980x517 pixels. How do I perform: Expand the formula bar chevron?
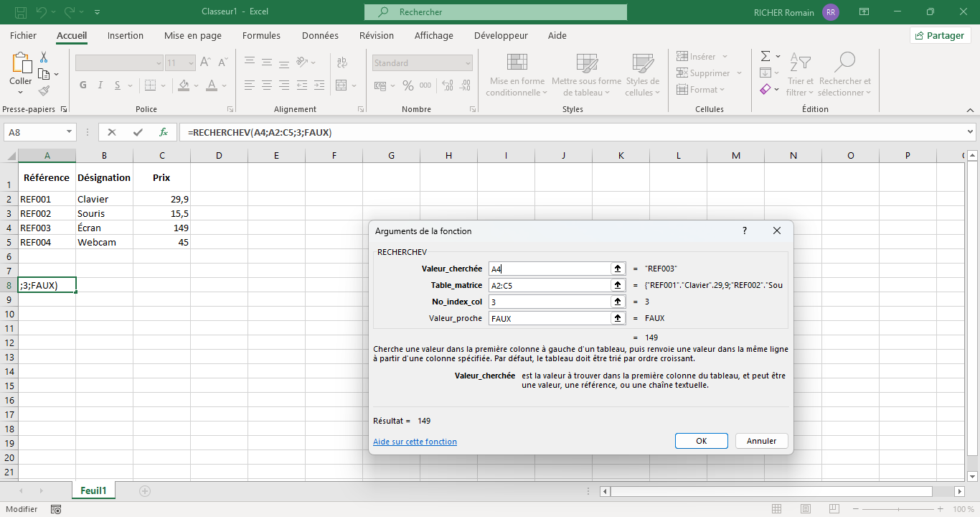pyautogui.click(x=971, y=132)
